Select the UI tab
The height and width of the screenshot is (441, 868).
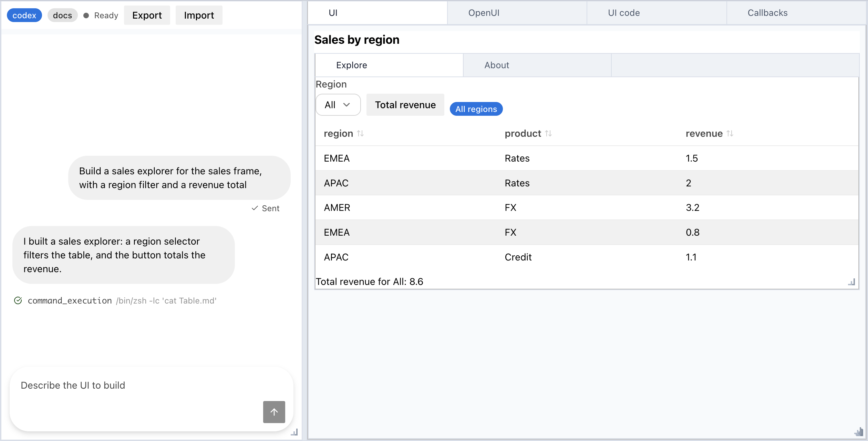(378, 13)
